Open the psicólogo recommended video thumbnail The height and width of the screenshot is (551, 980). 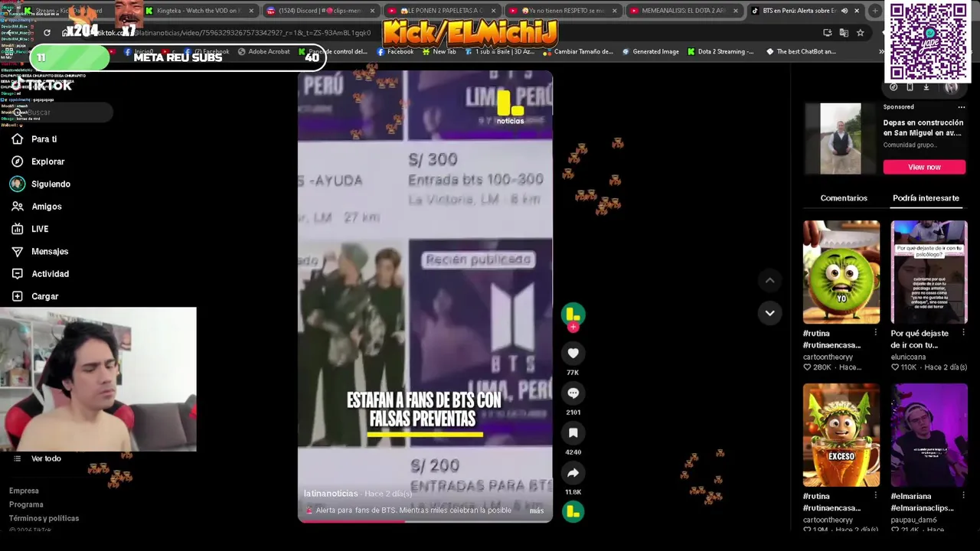[x=929, y=272]
